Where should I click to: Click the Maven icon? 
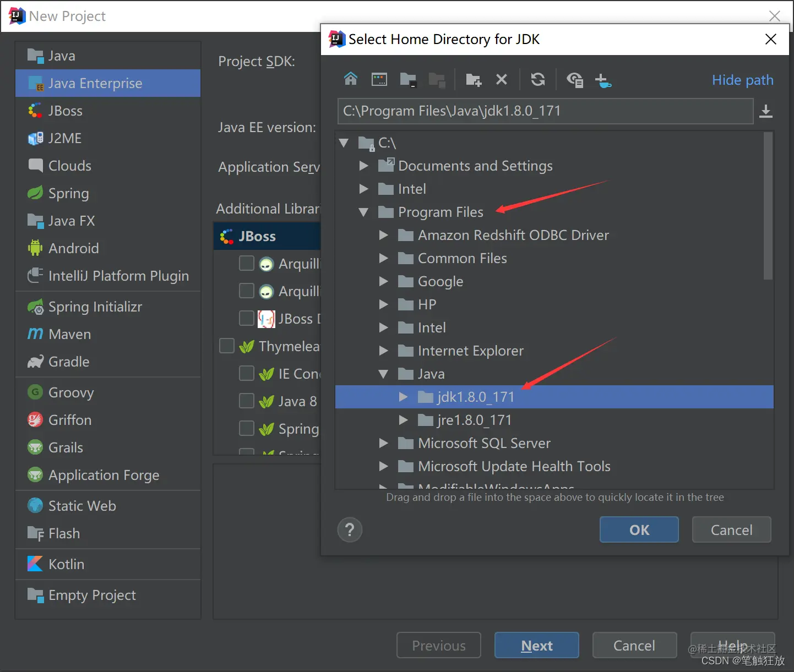tap(35, 334)
